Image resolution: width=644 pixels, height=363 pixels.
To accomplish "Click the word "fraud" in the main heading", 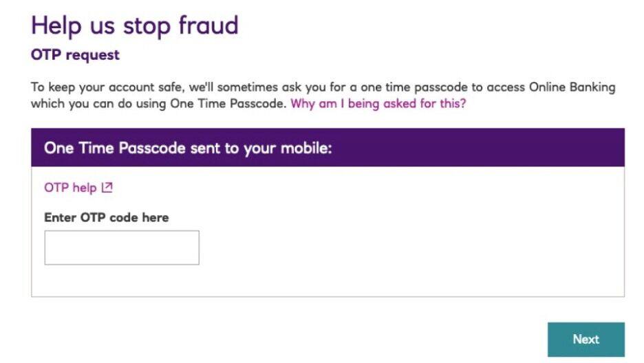I will (x=208, y=25).
